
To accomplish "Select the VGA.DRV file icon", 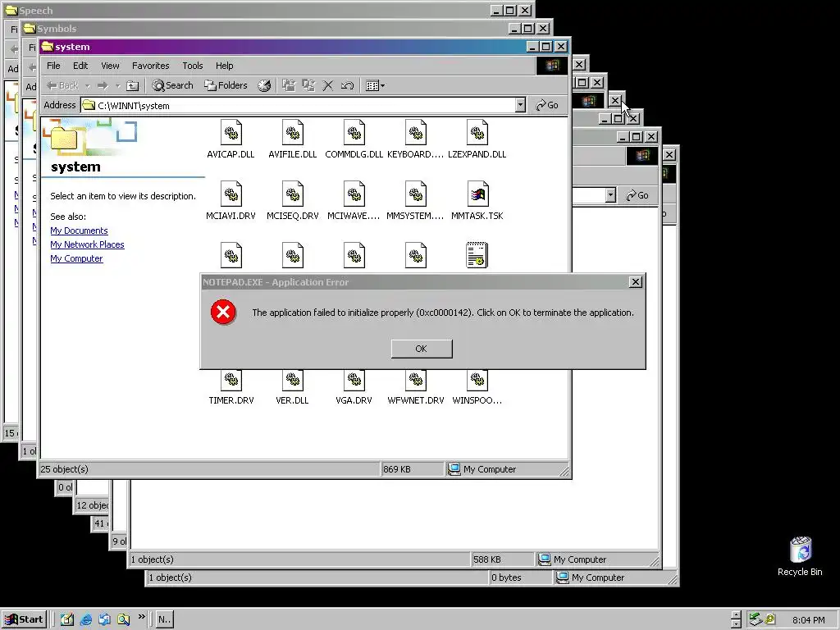I will tap(354, 380).
